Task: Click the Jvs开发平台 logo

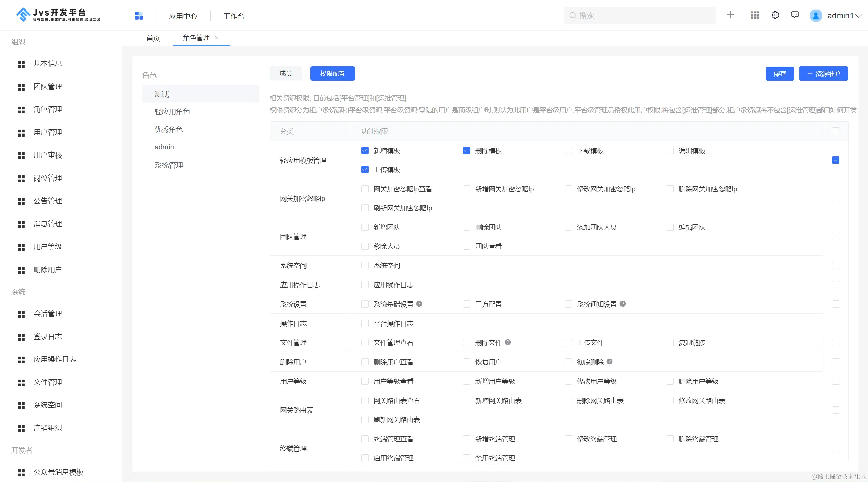Action: (58, 15)
